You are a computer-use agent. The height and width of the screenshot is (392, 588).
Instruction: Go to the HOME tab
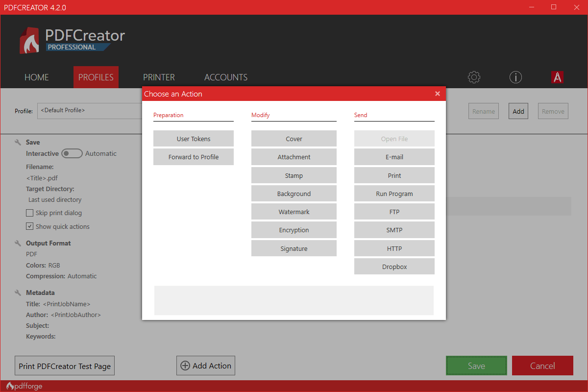[x=37, y=77]
